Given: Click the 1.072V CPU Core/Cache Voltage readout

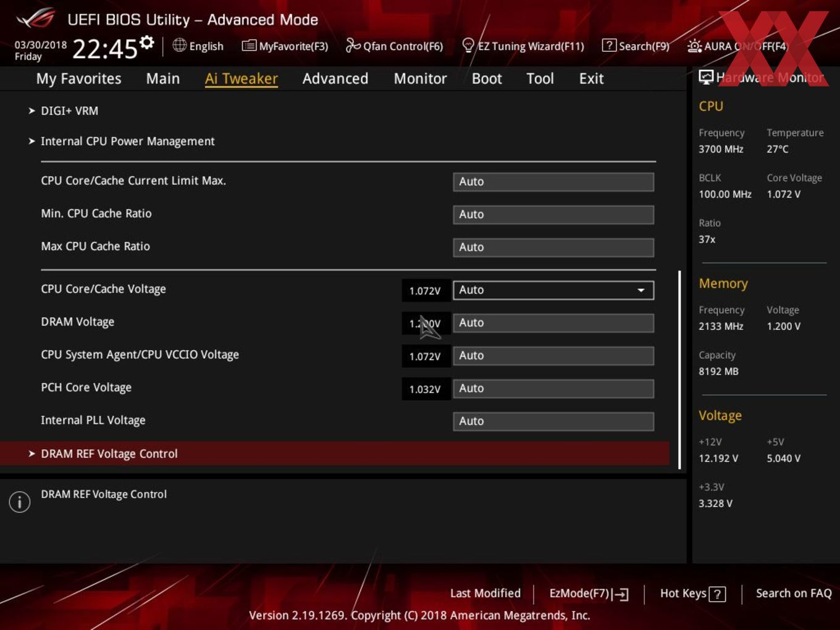Looking at the screenshot, I should (x=425, y=290).
